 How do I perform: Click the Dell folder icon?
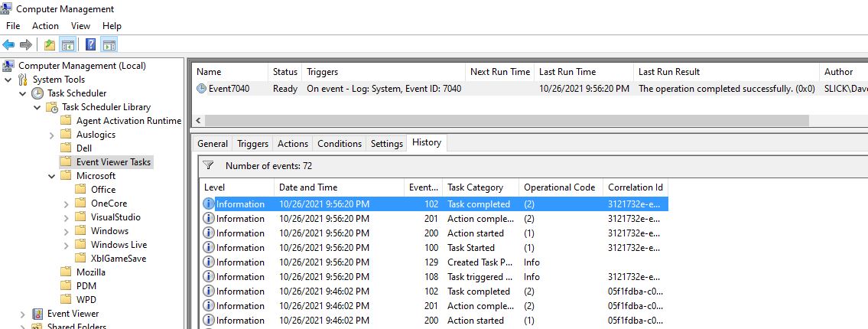point(67,148)
